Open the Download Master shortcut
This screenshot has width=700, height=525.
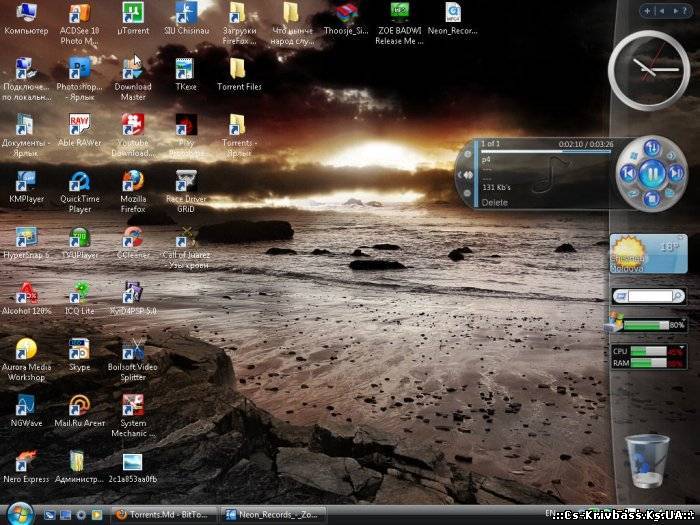click(133, 79)
